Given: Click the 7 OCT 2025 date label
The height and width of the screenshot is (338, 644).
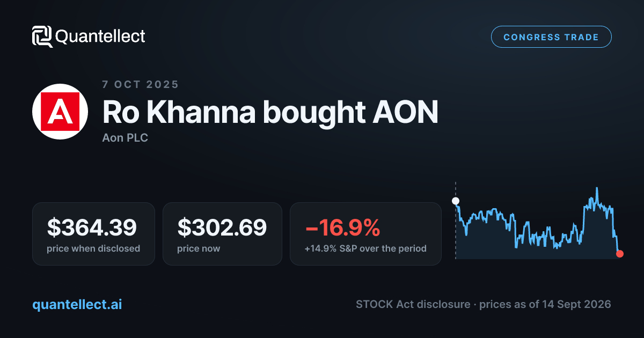Looking at the screenshot, I should [141, 84].
